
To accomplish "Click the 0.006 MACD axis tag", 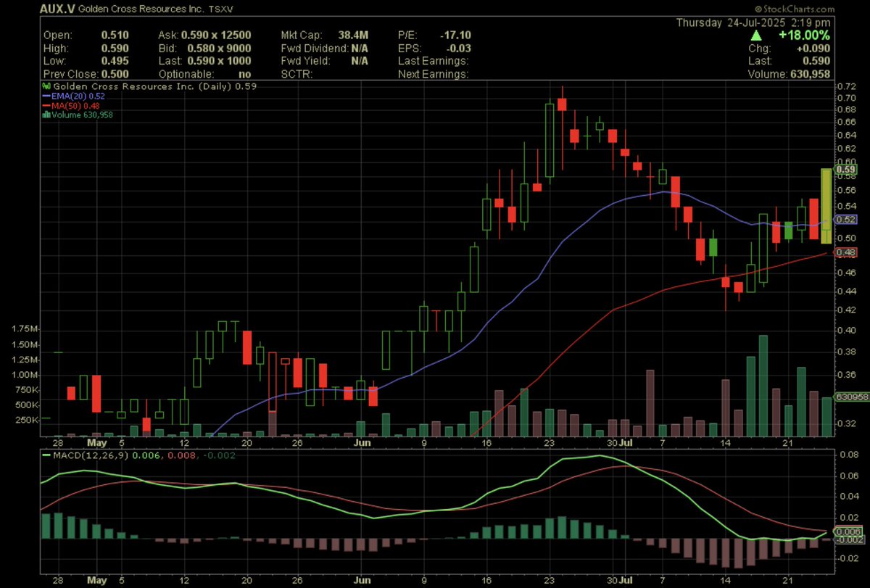I will pos(848,531).
